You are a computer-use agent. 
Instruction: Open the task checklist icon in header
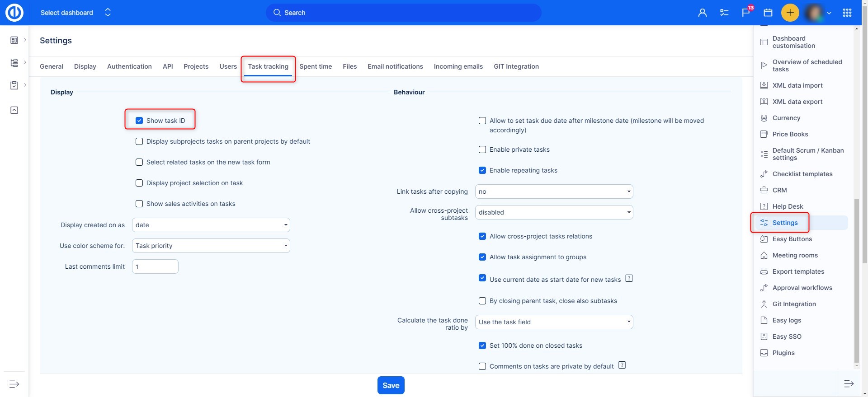pos(724,13)
